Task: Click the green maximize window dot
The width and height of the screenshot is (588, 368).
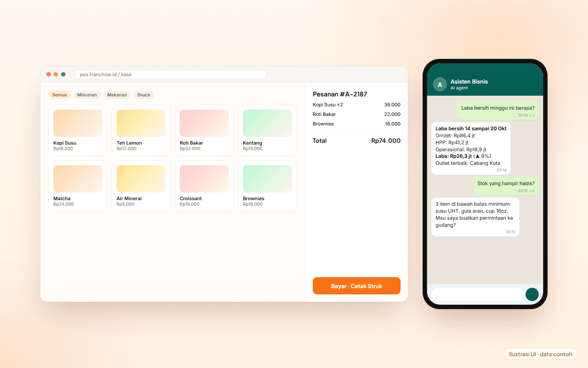Action: pos(63,74)
